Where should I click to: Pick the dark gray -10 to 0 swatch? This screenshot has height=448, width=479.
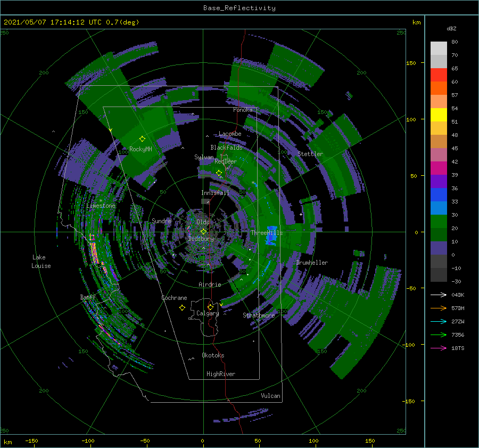(x=439, y=261)
